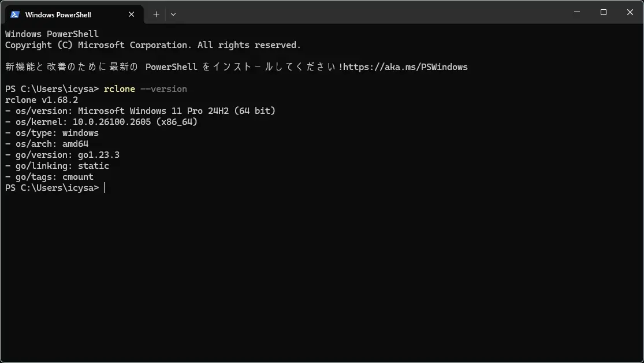Click the --version argument text
The height and width of the screenshot is (363, 644).
point(163,89)
